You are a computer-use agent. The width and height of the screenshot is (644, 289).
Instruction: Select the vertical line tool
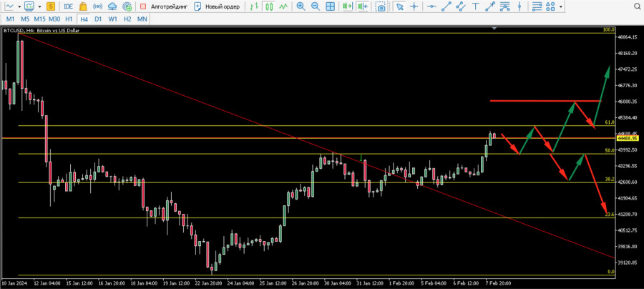519,6
